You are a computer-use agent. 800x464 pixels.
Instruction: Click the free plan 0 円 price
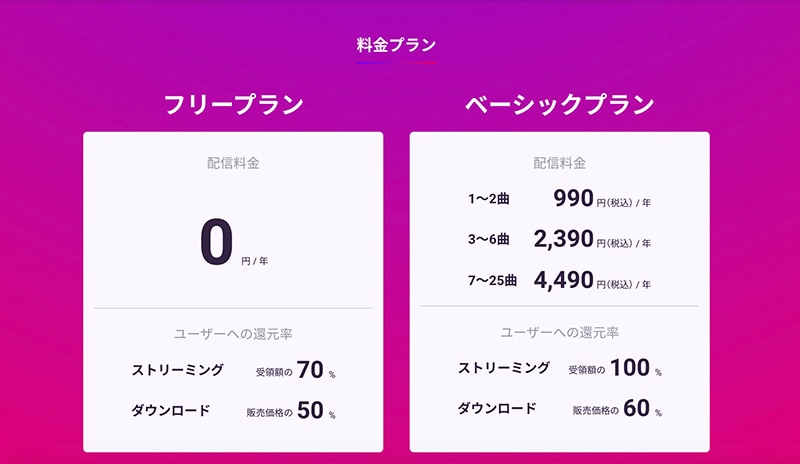[218, 243]
